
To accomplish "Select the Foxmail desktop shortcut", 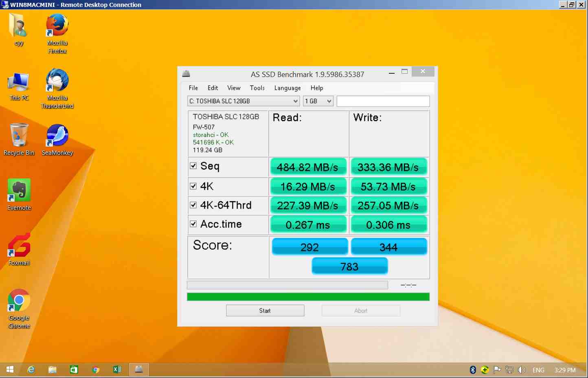I will [19, 249].
